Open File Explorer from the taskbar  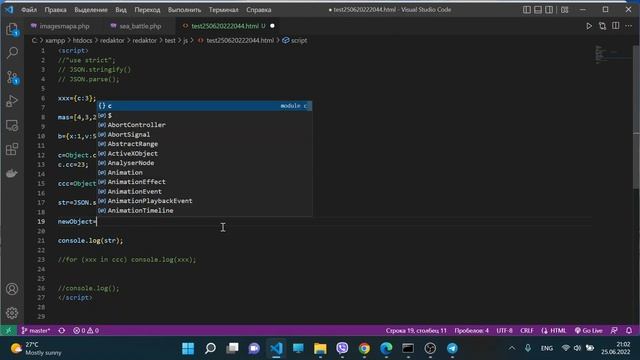pyautogui.click(x=320, y=348)
